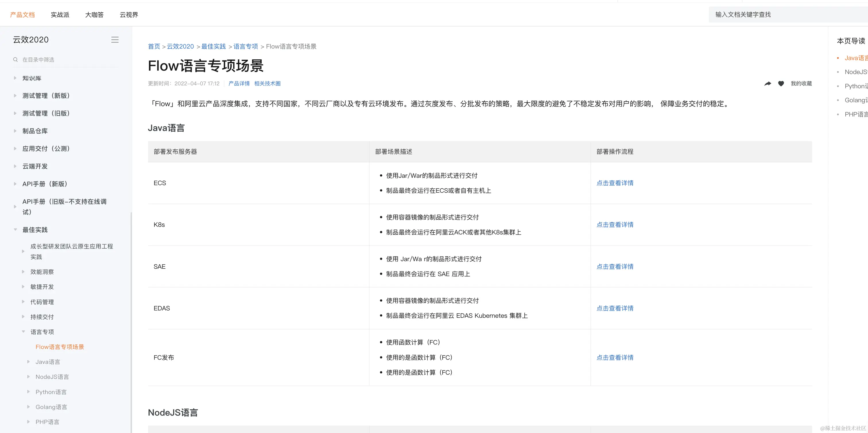Open 点击查看详情 link for FC发布 row
Image resolution: width=868 pixels, height=433 pixels.
pos(615,358)
